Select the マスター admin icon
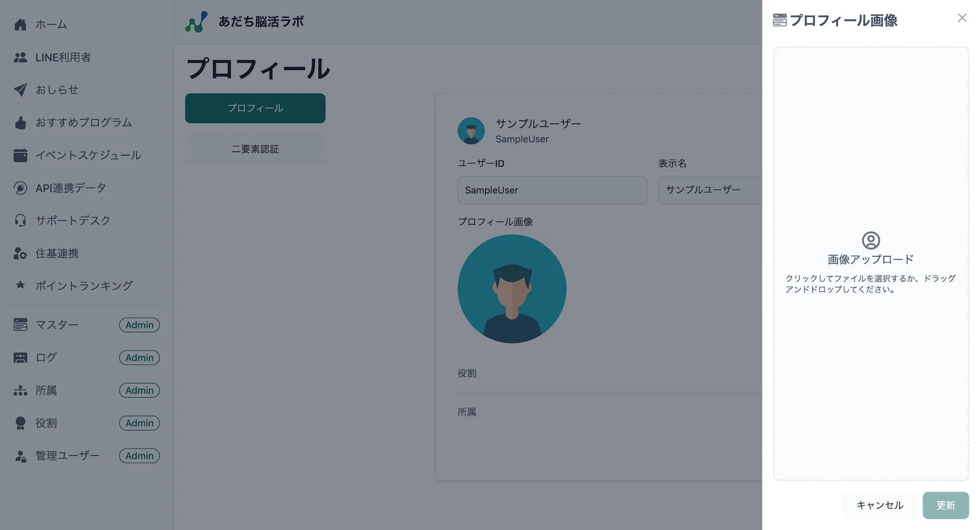Viewport: 980px width, 530px height. [21, 325]
